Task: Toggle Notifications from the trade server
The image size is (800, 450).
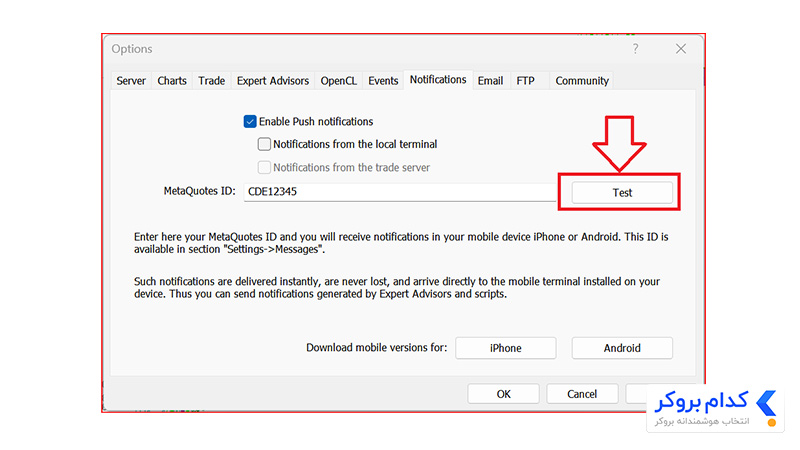Action: pos(264,167)
